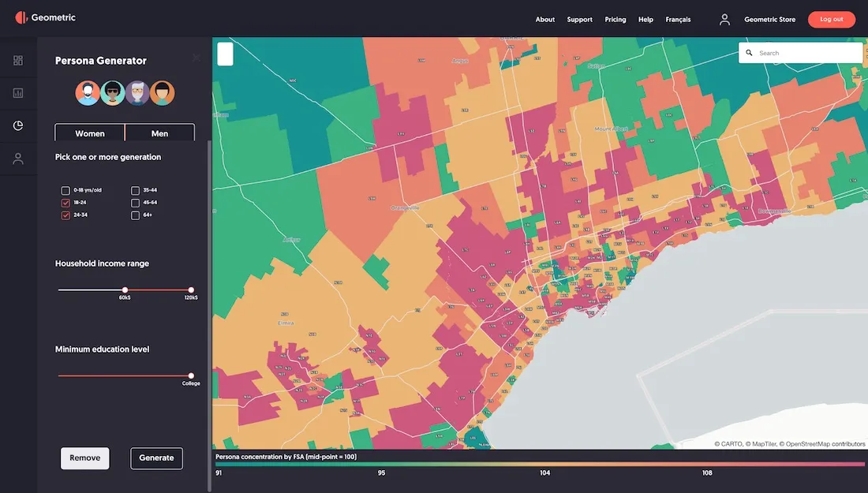Open the dashboard grid icon in sidebar
Image resolution: width=868 pixels, height=493 pixels.
coord(18,61)
